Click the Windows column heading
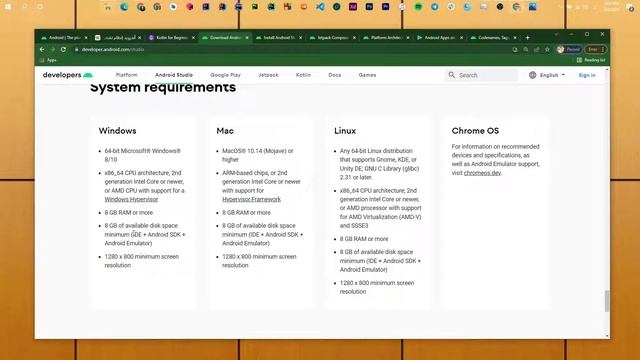The height and width of the screenshot is (360, 640). [x=117, y=131]
